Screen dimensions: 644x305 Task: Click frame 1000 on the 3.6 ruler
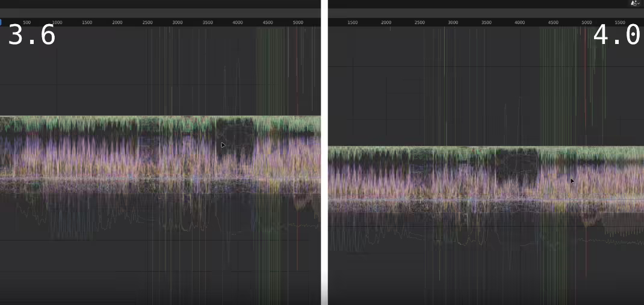57,23
